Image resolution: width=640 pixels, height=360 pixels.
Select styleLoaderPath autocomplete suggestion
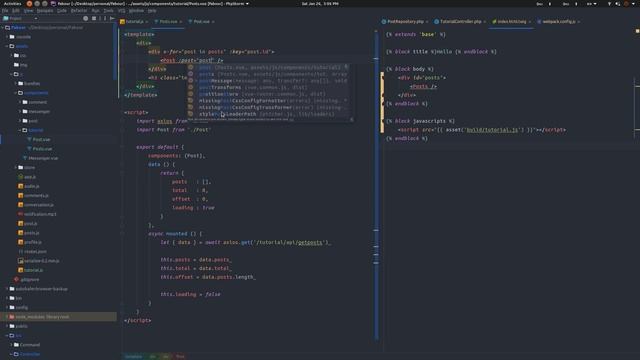[x=268, y=114]
